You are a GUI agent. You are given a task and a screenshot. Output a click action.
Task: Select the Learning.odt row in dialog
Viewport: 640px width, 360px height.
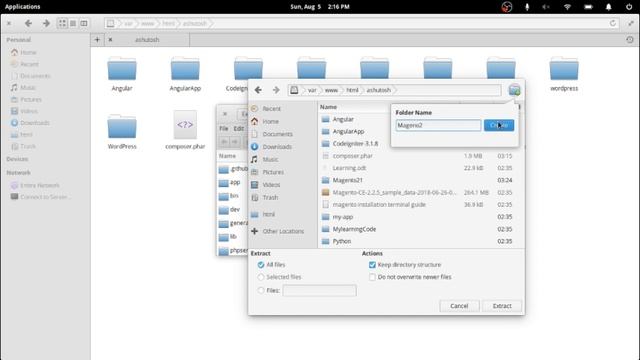click(420, 168)
